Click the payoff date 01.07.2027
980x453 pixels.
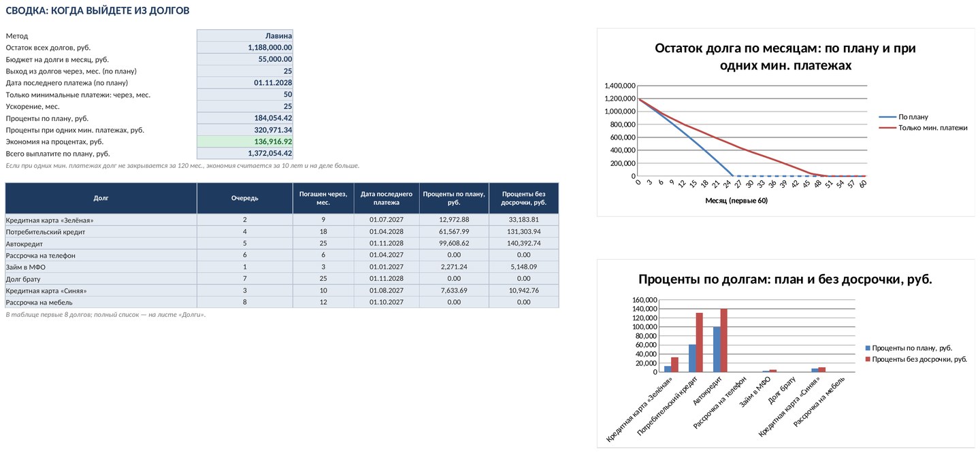coord(387,220)
